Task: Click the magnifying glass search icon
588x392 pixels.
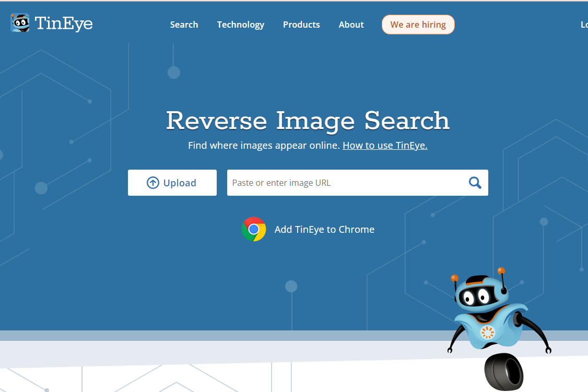Action: [475, 183]
